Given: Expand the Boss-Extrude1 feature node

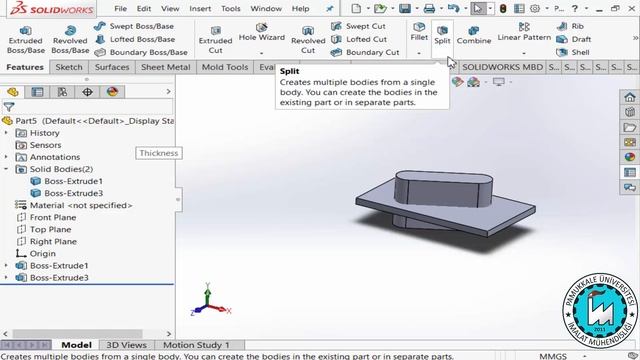Looking at the screenshot, I should coord(6,266).
